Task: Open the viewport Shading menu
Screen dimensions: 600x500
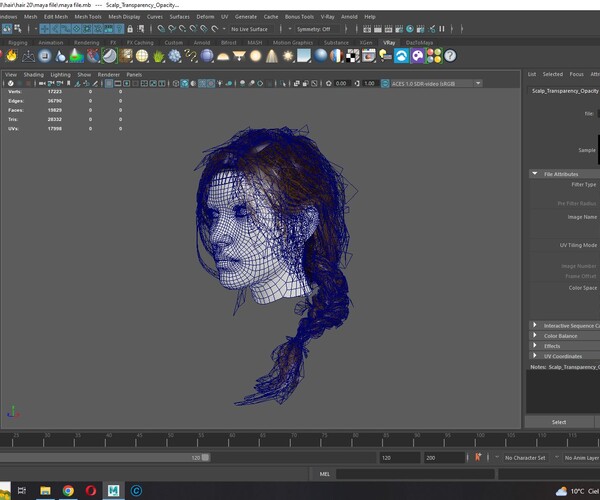Action: pos(34,75)
